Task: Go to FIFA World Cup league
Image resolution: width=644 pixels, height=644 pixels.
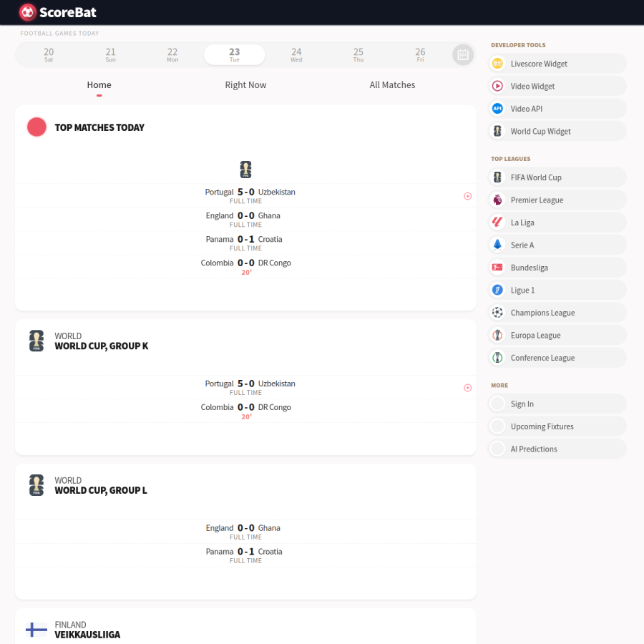Action: tap(557, 177)
